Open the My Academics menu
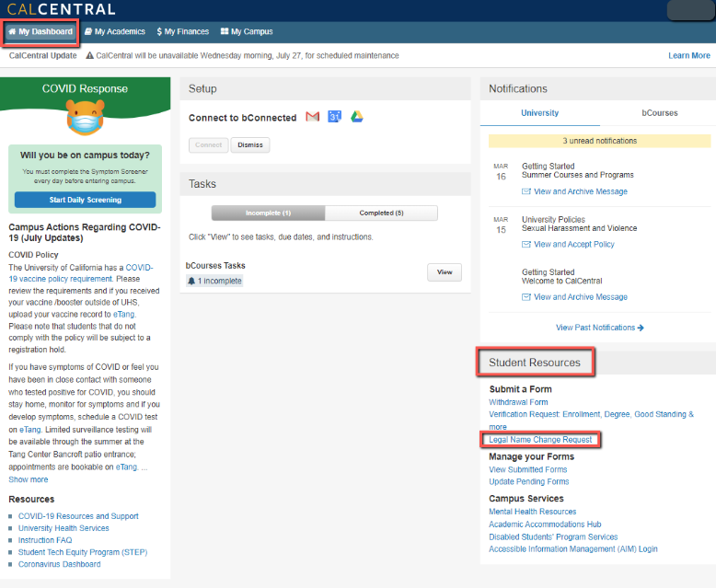 click(x=115, y=31)
